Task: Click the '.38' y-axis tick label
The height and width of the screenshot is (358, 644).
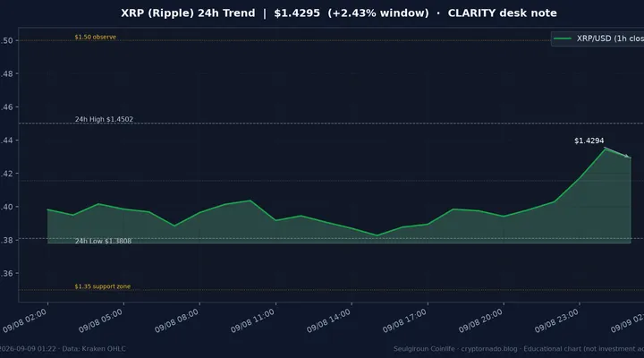Action: click(x=7, y=240)
